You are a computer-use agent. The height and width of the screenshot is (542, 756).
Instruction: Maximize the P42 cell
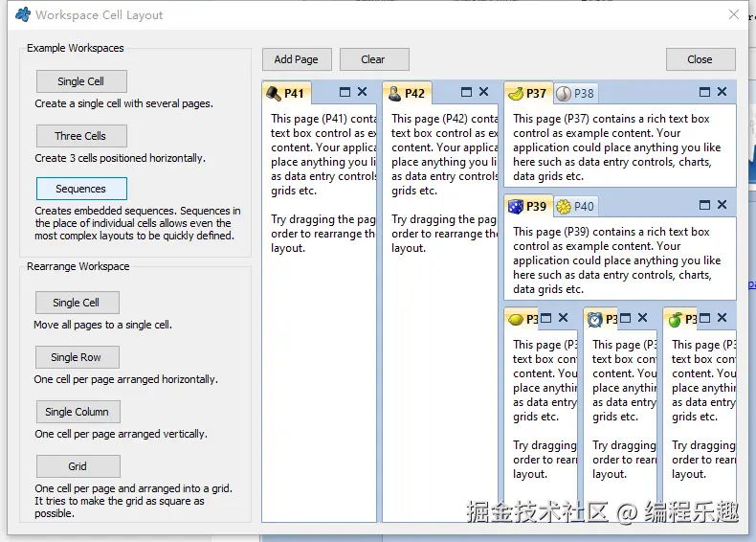coord(466,92)
